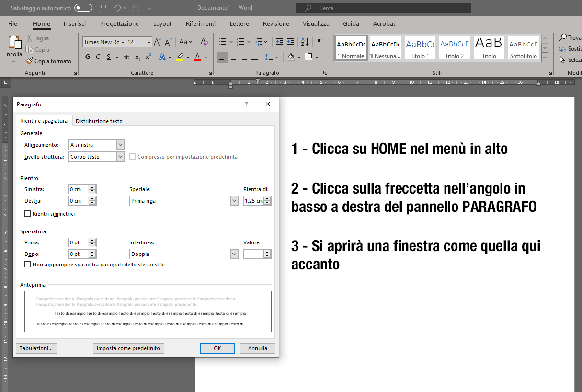
Task: Start a bulleted list
Action: [x=222, y=42]
